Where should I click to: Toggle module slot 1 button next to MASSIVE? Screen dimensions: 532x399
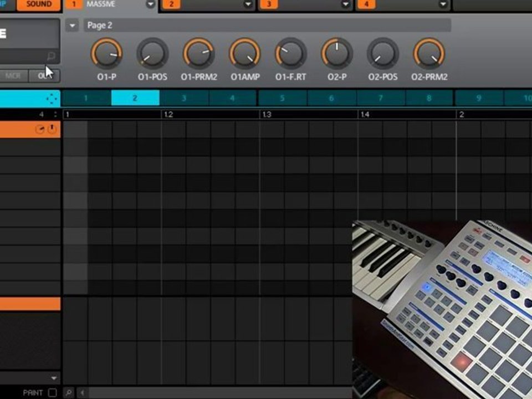[x=74, y=4]
